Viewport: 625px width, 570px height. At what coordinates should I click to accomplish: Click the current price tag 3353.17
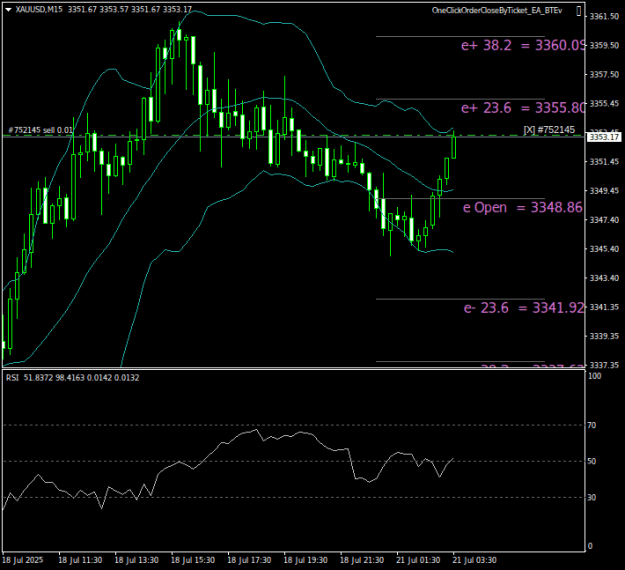604,137
